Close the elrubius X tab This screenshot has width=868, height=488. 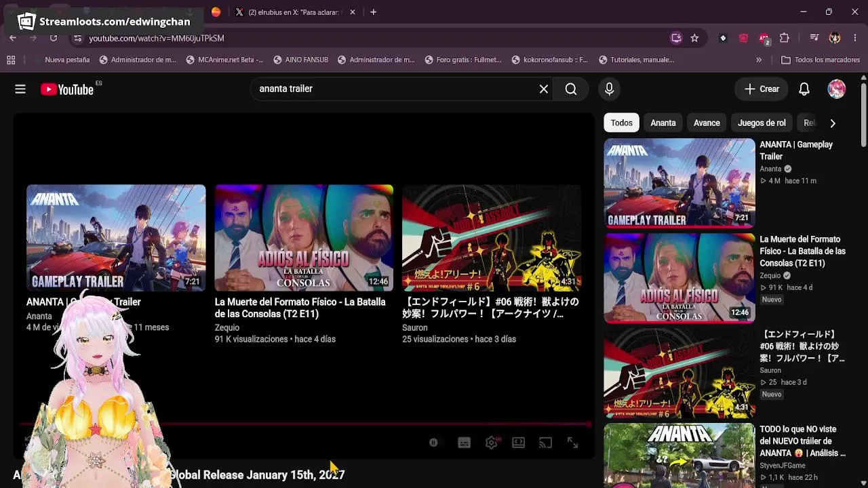pyautogui.click(x=353, y=12)
